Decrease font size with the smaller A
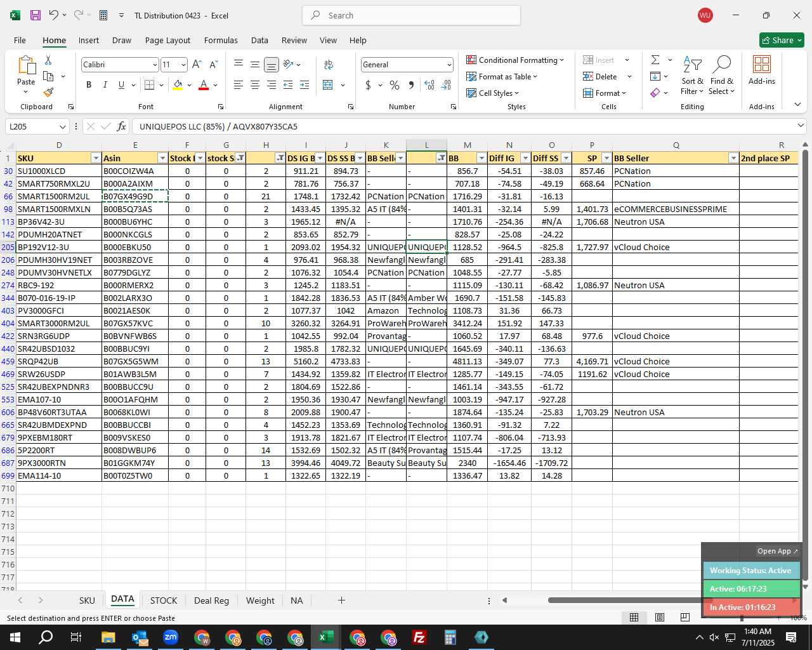Screen dimensions: 812x650 (x=213, y=65)
